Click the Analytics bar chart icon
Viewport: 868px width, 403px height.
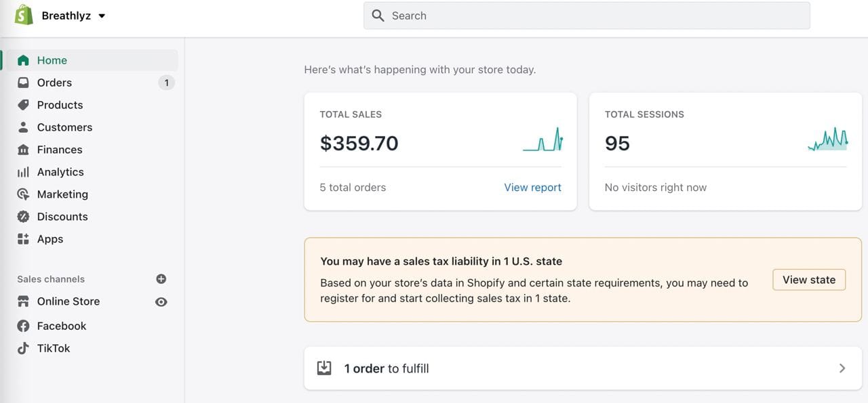(23, 172)
